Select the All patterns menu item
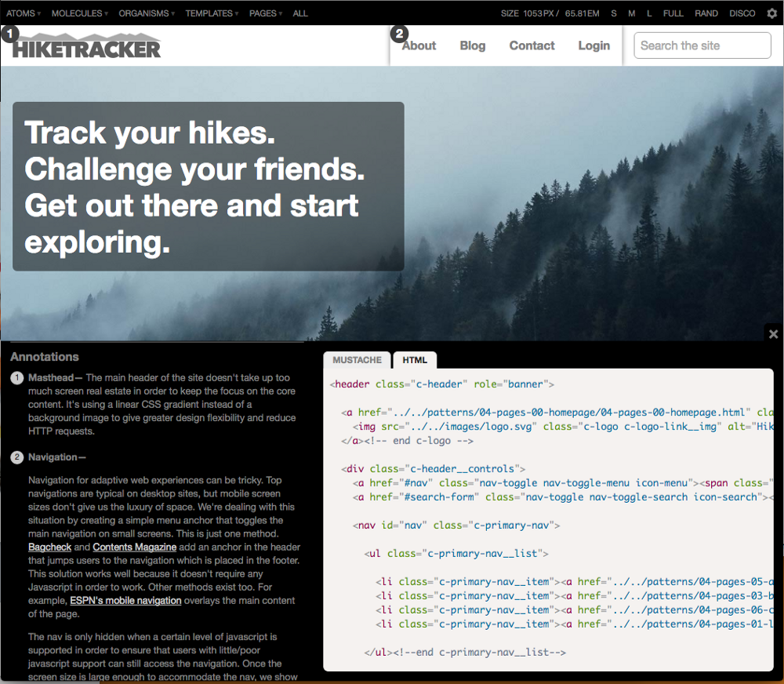 (x=300, y=13)
